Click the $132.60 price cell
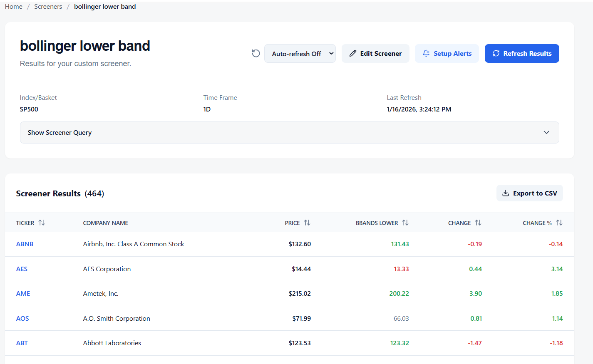Viewport: 593px width, 364px height. pos(300,244)
